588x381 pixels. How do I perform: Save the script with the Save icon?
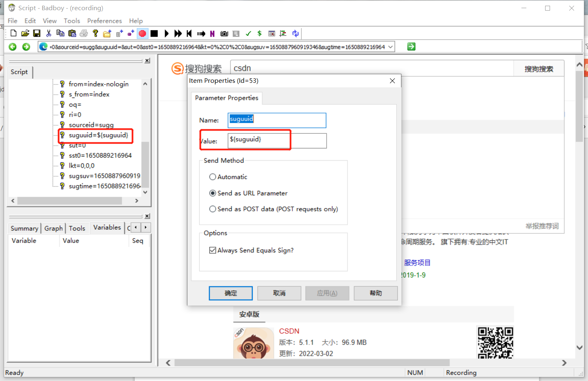[37, 33]
